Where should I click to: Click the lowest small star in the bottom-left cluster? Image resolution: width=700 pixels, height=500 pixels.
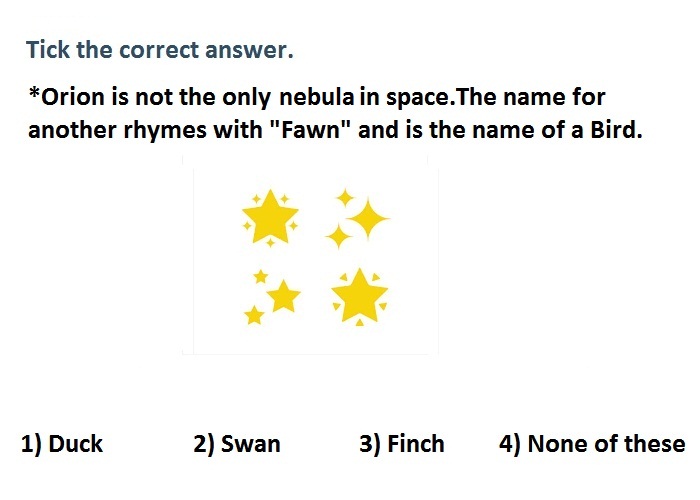254,315
